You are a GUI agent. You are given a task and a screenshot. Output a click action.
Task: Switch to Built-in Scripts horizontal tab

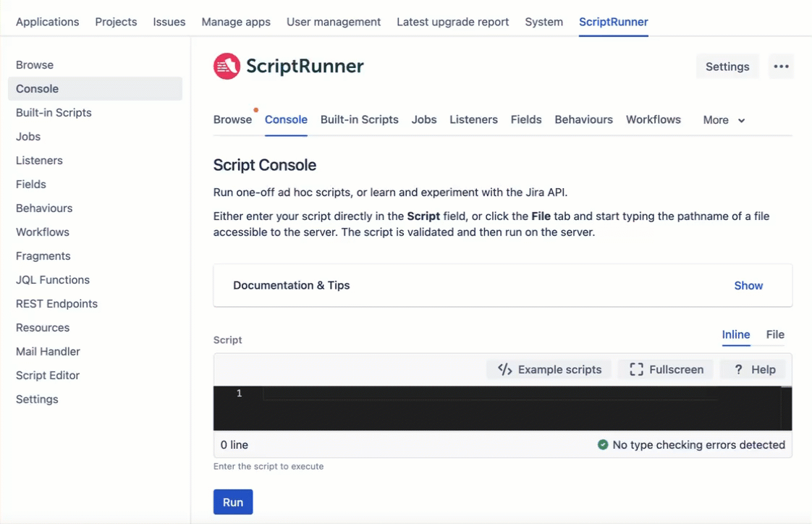click(360, 119)
